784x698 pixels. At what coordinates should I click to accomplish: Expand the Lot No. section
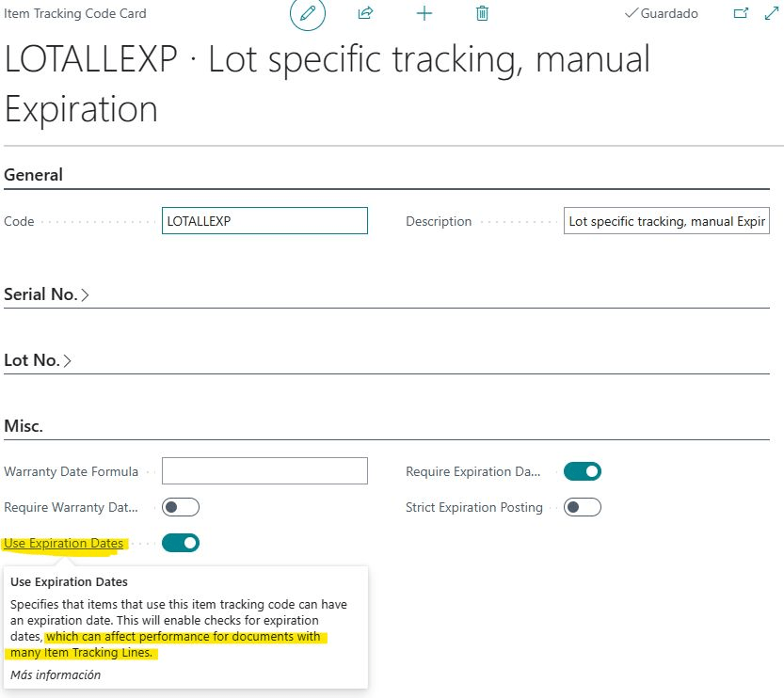tap(38, 360)
